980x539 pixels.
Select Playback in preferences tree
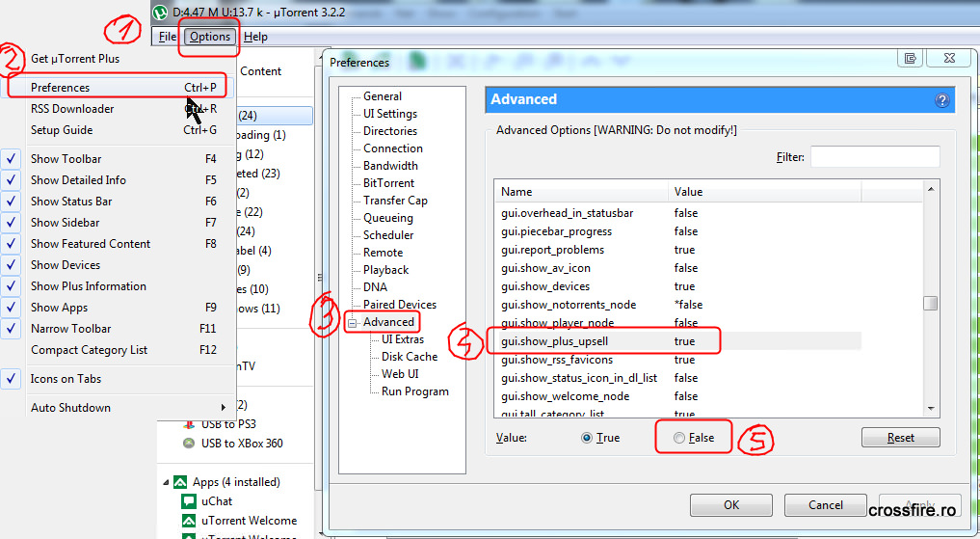click(x=385, y=270)
